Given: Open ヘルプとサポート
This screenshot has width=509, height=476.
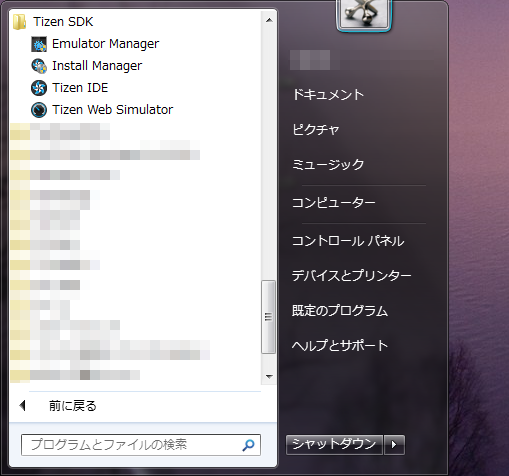Looking at the screenshot, I should [340, 345].
